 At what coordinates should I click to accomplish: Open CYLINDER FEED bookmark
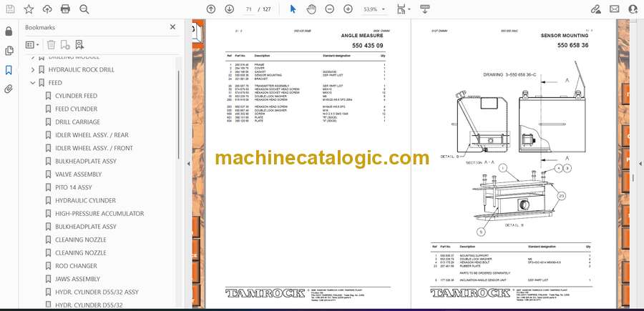pyautogui.click(x=76, y=96)
